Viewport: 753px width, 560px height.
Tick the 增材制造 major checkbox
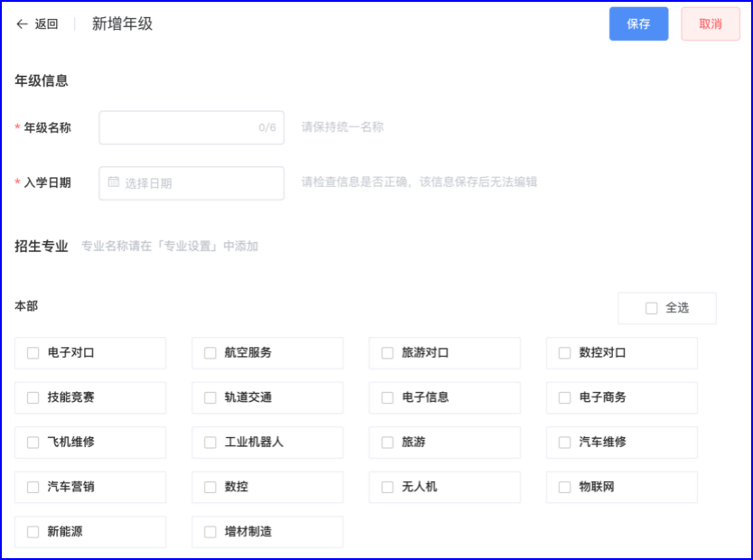209,531
